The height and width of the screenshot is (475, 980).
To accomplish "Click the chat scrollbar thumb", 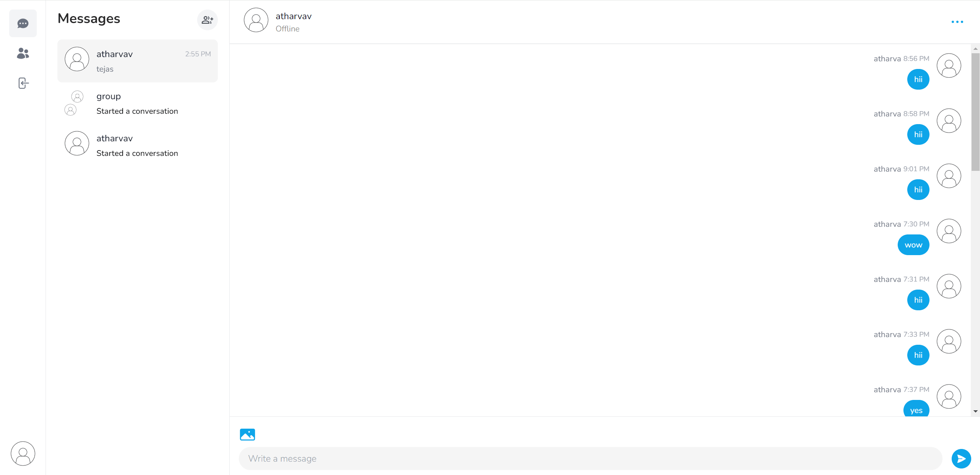I will point(975,111).
